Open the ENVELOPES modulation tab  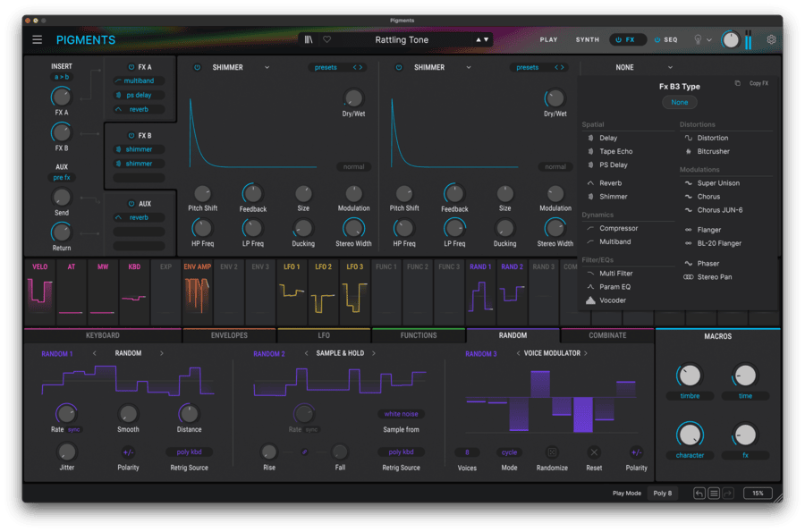230,335
